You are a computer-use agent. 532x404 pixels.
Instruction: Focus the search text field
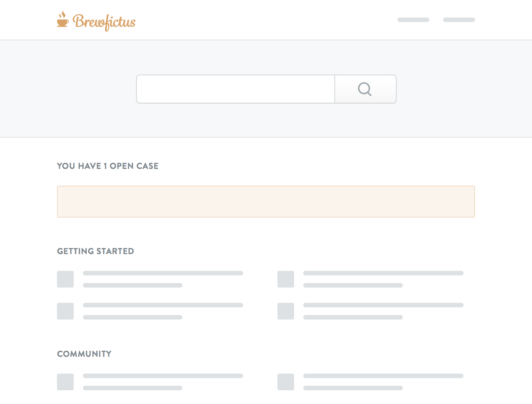point(236,89)
